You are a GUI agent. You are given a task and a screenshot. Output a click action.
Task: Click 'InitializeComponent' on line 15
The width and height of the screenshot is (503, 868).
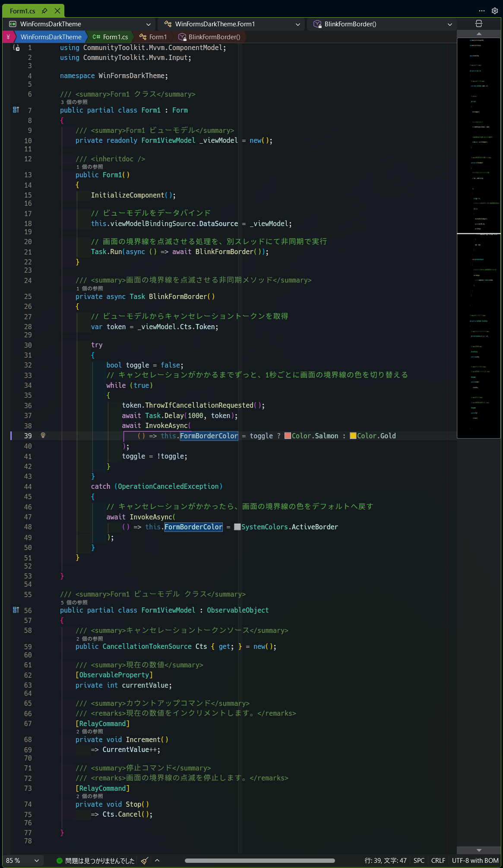pyautogui.click(x=128, y=195)
